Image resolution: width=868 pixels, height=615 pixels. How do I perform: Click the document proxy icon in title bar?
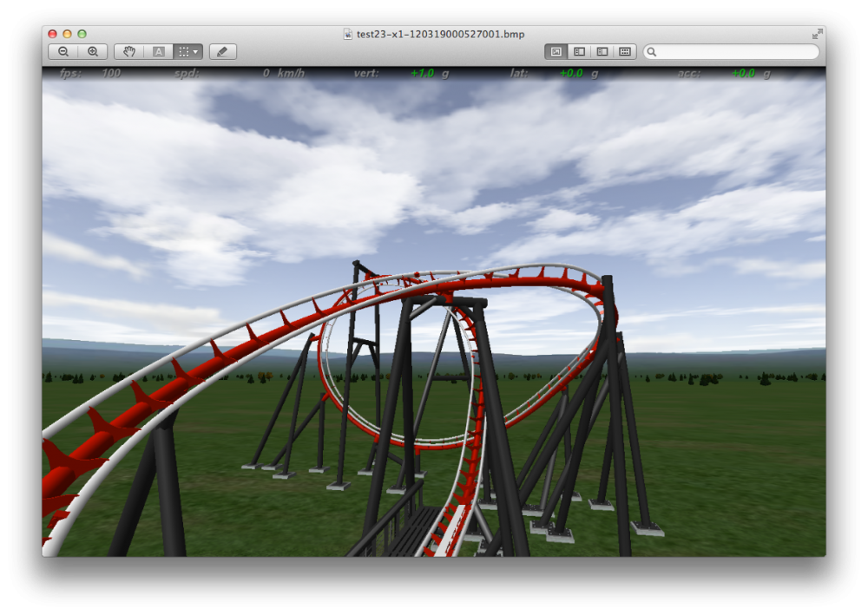click(x=349, y=34)
